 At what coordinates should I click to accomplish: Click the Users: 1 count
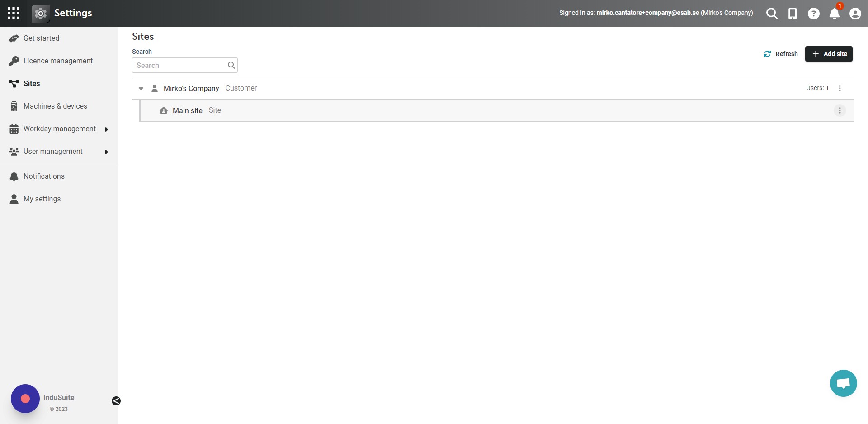click(817, 88)
